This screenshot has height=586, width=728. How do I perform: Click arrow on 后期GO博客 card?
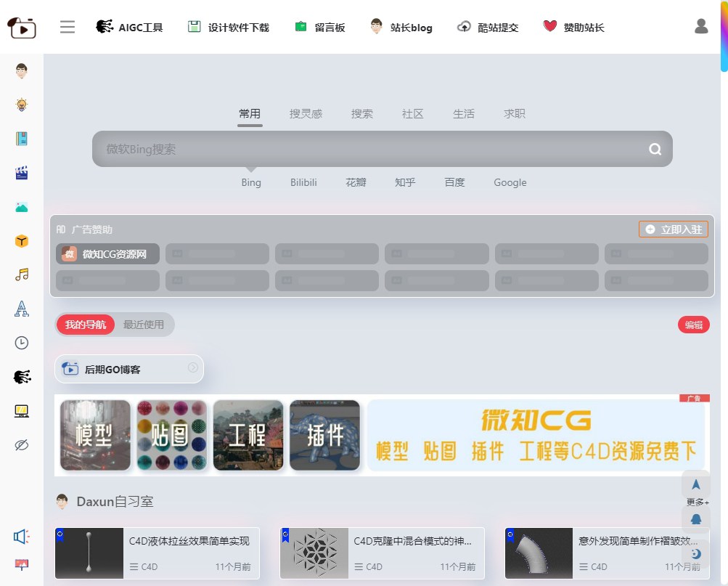pos(192,367)
